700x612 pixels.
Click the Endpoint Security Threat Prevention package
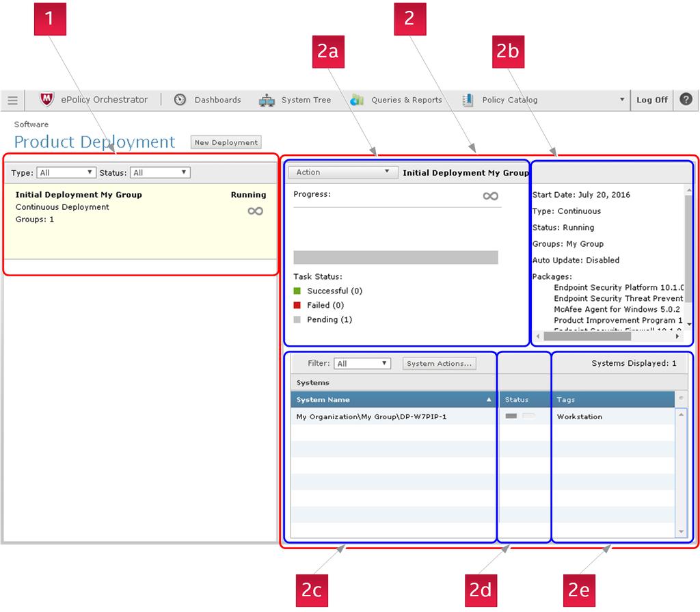[619, 298]
